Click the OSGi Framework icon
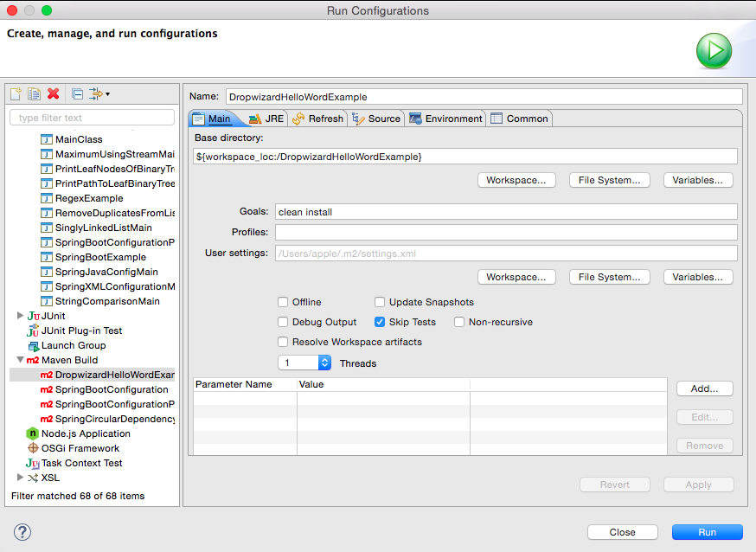 point(33,448)
